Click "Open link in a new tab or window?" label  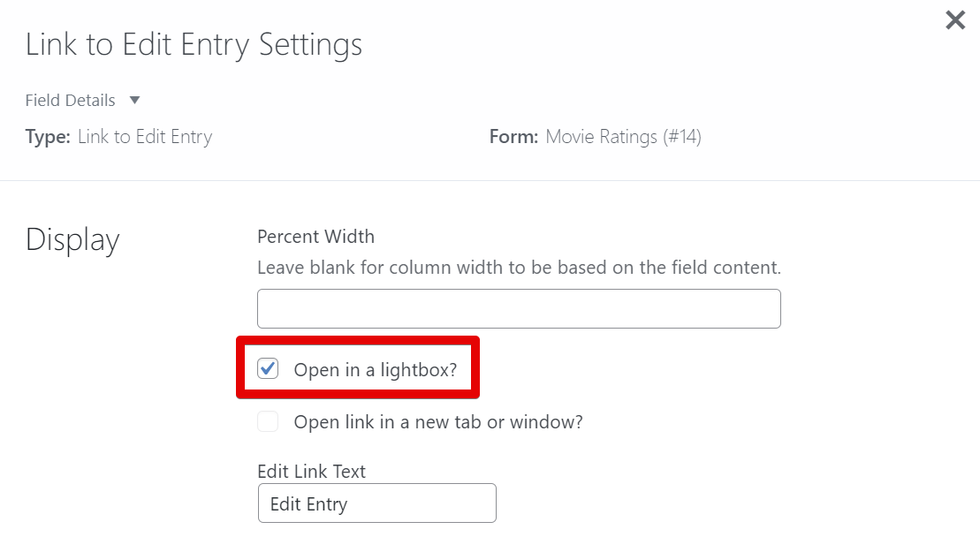[x=438, y=422]
